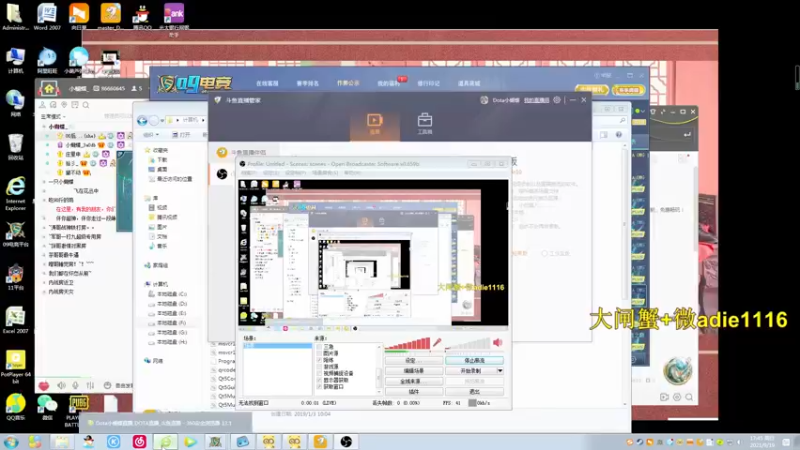The image size is (800, 450).
Task: Open Word 2007 desktop icon
Action: click(x=47, y=16)
